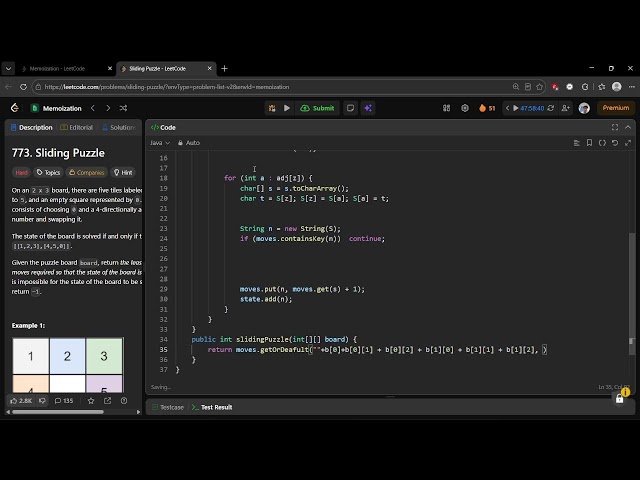Click the bookmark icon in editor toolbar
The image size is (640, 480).
[x=589, y=143]
